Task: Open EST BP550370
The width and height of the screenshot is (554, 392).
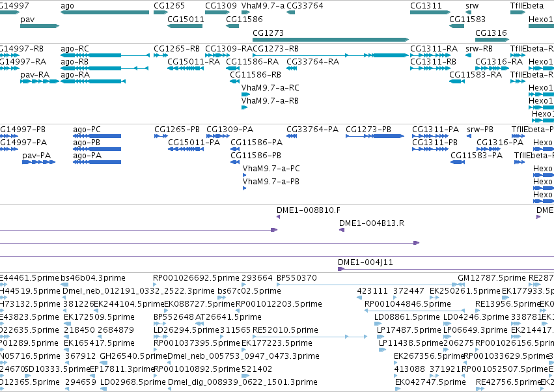Action: [x=297, y=278]
